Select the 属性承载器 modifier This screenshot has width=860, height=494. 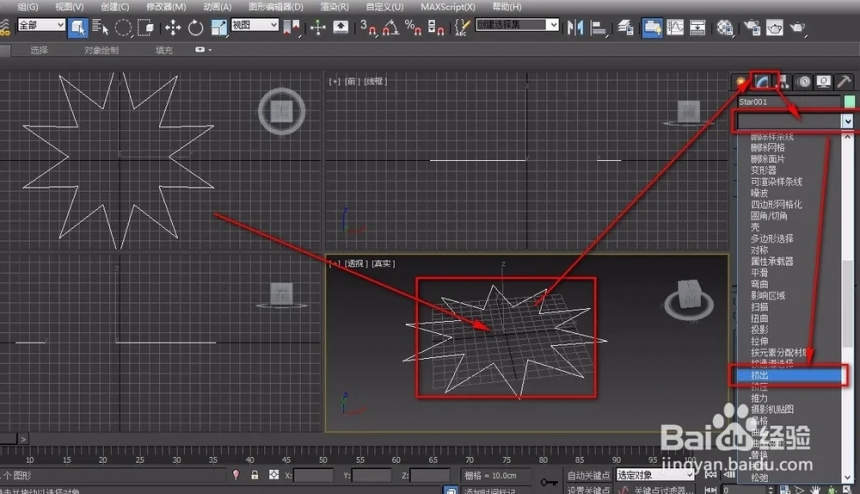pyautogui.click(x=772, y=261)
